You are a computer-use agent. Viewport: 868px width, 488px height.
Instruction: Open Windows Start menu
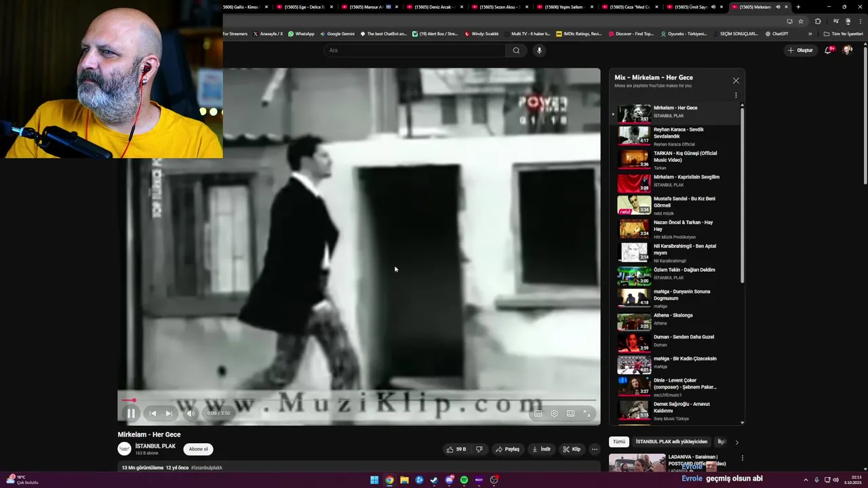(374, 480)
